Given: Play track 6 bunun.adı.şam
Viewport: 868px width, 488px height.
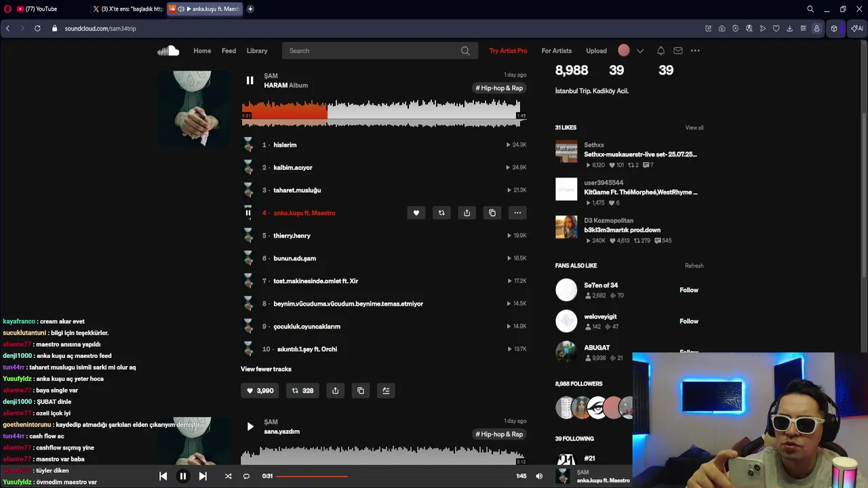Looking at the screenshot, I should (294, 258).
